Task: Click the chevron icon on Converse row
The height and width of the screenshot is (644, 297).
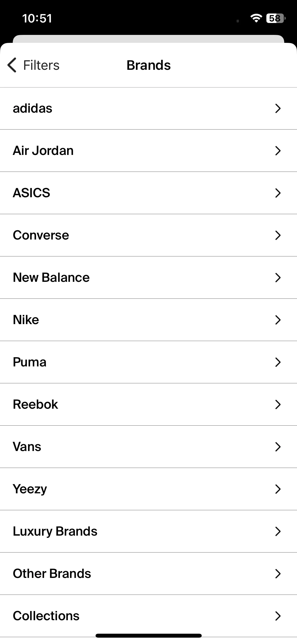Action: (278, 235)
